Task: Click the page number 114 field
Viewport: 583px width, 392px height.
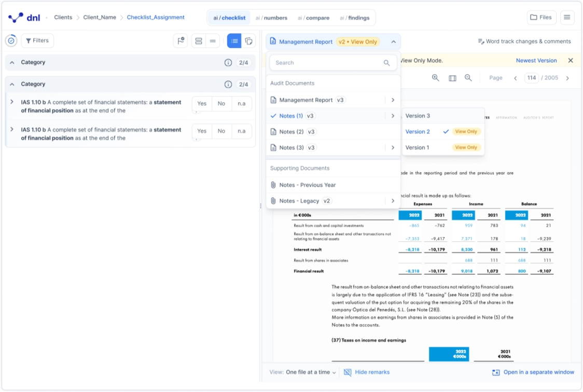Action: (532, 78)
